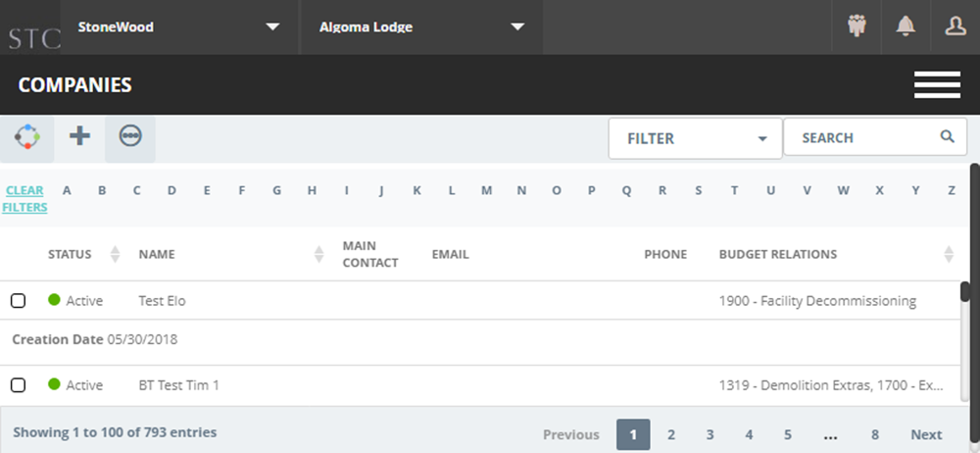
Task: Click the CLEAR FILTERS link
Action: click(24, 198)
